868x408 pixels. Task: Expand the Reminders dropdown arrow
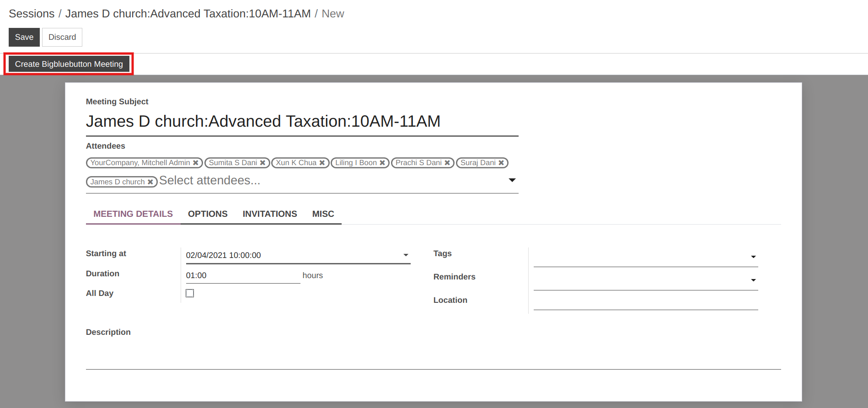point(753,280)
